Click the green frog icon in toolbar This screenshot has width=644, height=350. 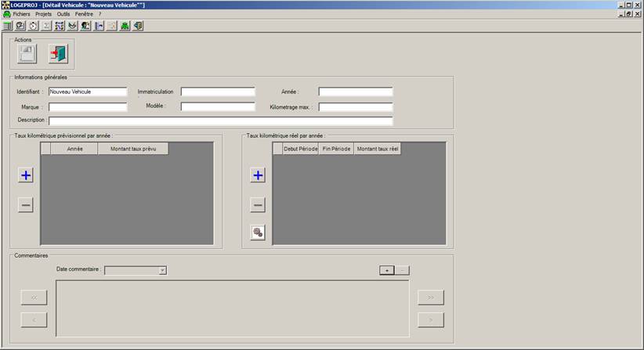pyautogui.click(x=125, y=26)
